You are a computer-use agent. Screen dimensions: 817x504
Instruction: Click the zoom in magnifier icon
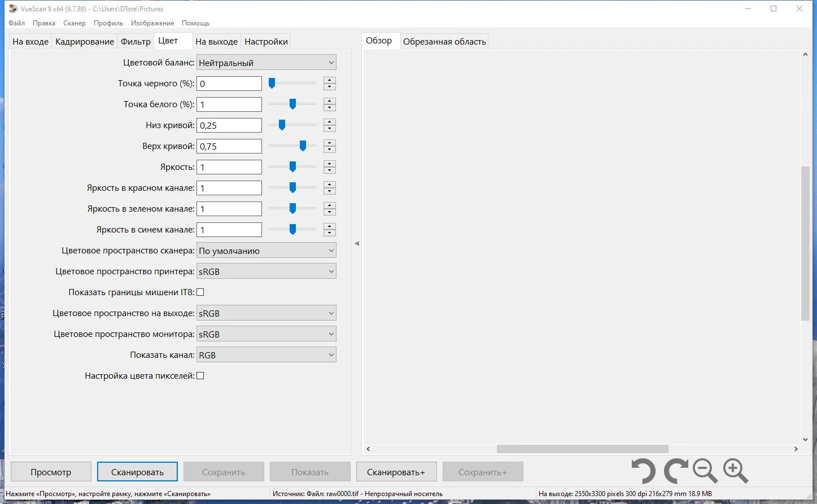[x=736, y=471]
